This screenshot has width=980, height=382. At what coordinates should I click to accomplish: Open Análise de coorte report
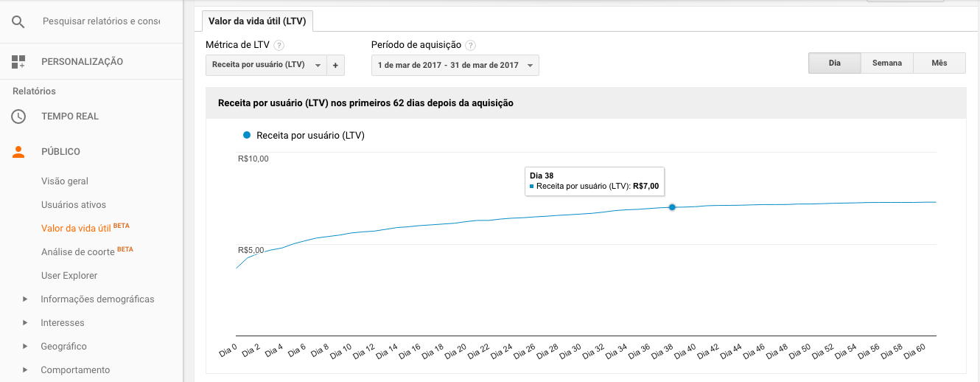pyautogui.click(x=78, y=252)
